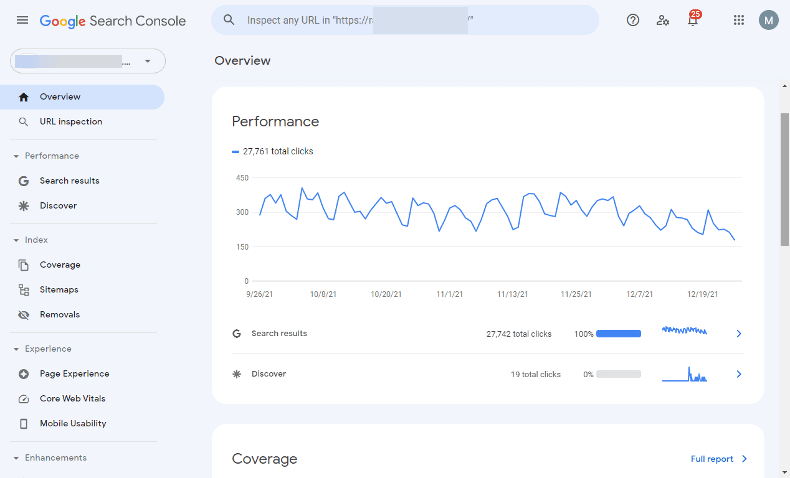Select Overview in the sidebar
Image resolution: width=790 pixels, height=478 pixels.
coord(82,97)
